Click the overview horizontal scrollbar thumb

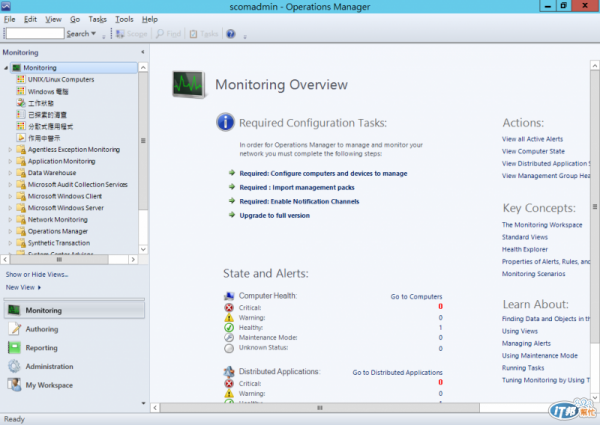[x=320, y=408]
